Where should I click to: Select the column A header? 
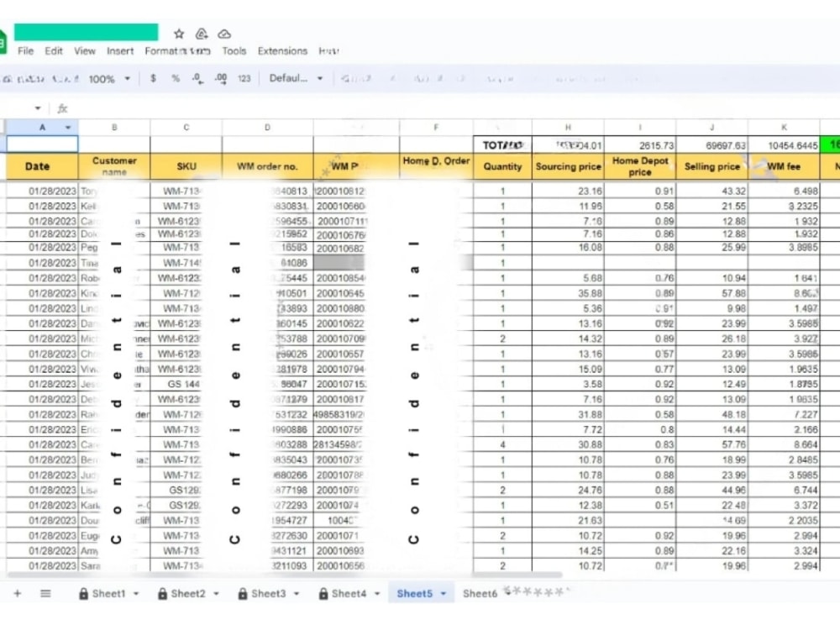(x=42, y=128)
